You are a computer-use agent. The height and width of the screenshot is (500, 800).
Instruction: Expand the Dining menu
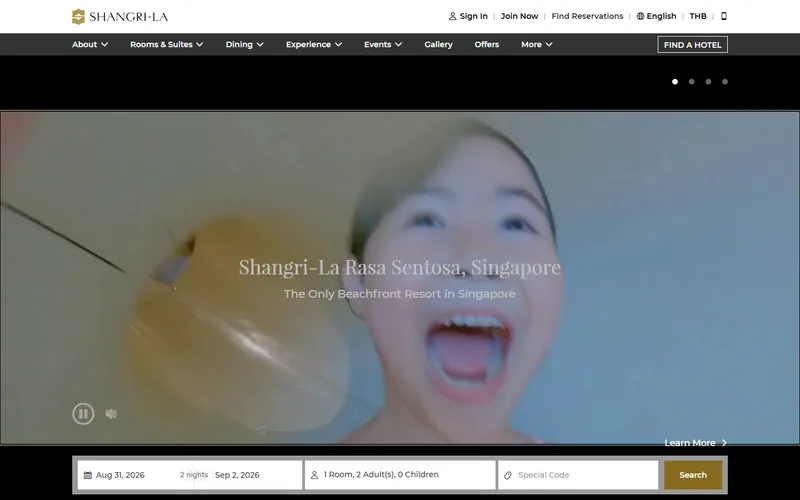point(244,44)
